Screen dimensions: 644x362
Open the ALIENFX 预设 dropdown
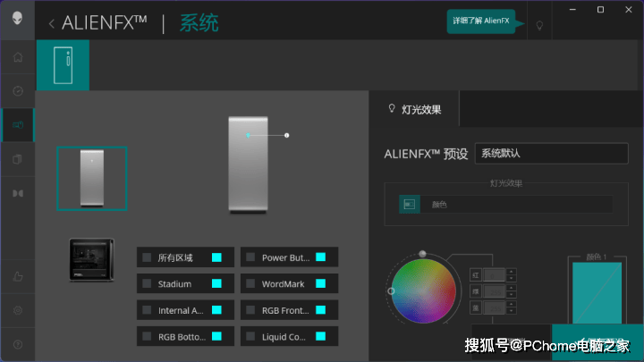coord(551,154)
